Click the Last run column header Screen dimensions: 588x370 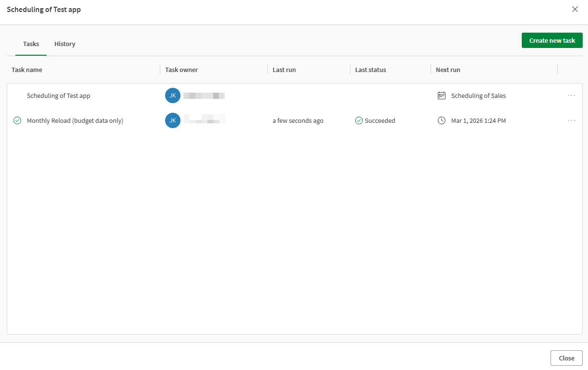[284, 70]
